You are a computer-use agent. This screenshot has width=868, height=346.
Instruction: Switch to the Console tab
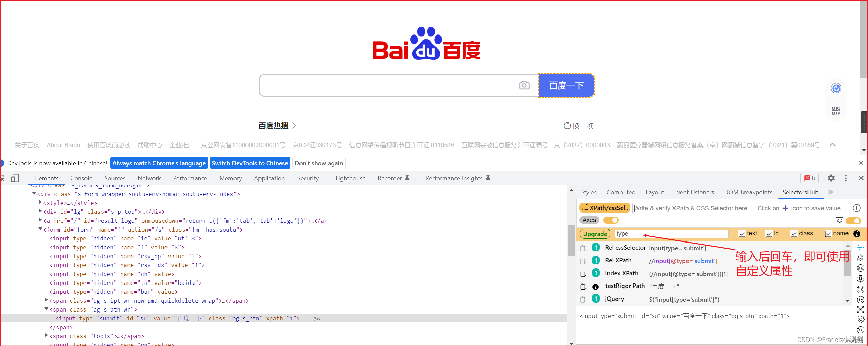coord(81,178)
